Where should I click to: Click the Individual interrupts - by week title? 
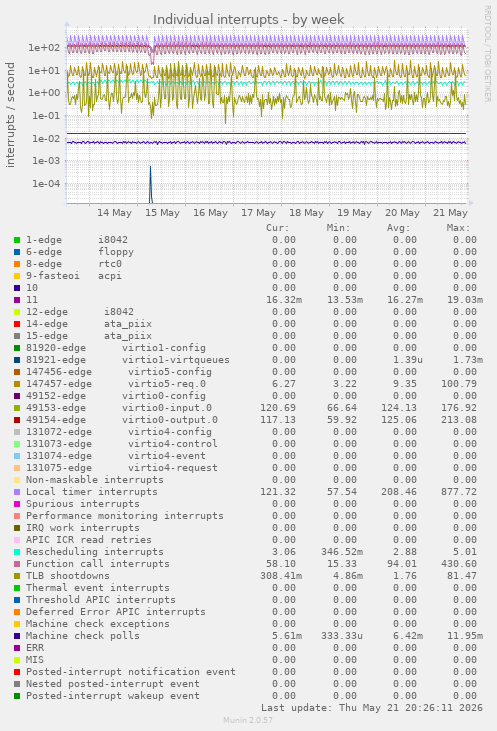coord(248,20)
